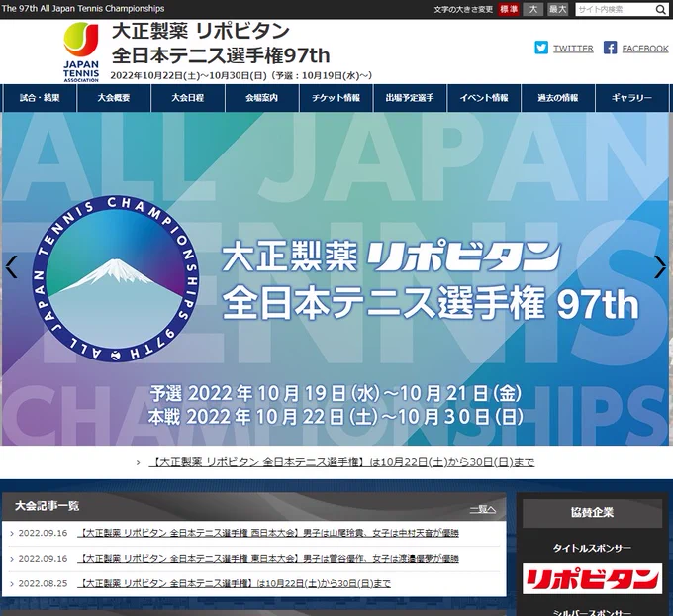
Task: Set text size to 最大
Action: point(557,9)
